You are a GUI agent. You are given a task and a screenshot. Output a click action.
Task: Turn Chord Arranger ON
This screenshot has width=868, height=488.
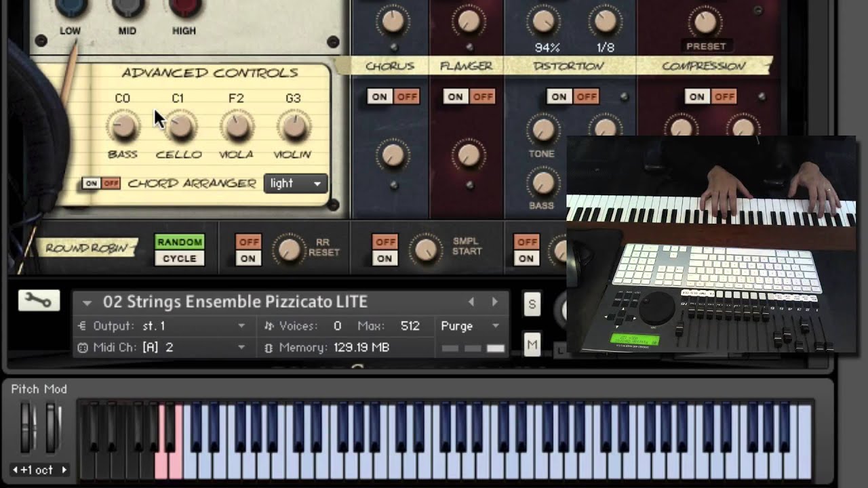click(x=92, y=183)
